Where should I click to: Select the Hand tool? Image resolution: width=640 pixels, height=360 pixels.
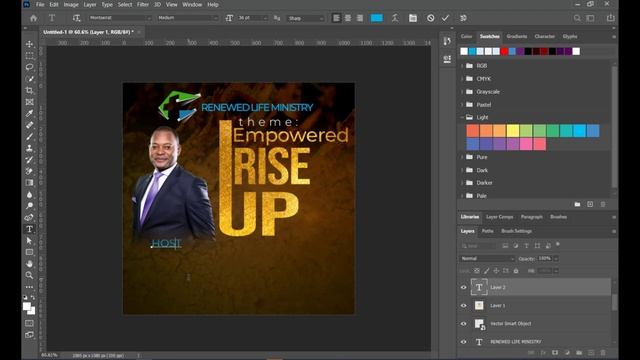pos(29,264)
